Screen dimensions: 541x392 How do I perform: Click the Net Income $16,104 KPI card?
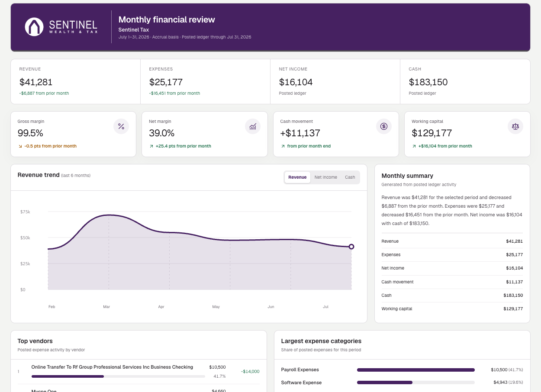click(x=335, y=82)
